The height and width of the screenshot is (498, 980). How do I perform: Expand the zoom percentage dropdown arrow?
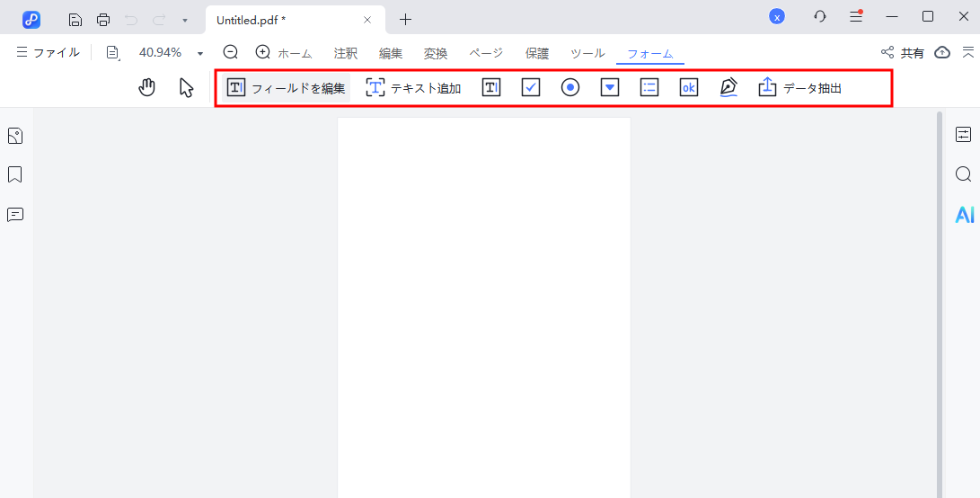(x=200, y=53)
